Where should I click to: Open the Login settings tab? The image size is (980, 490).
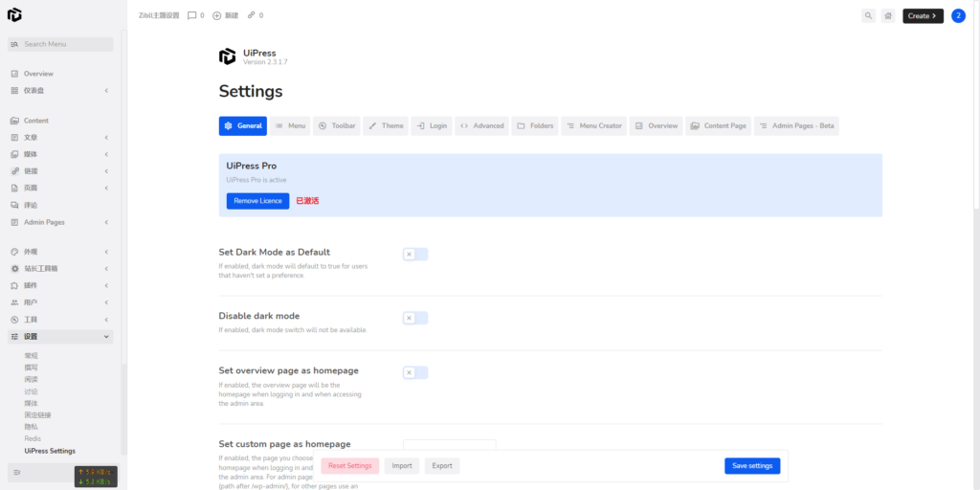click(x=432, y=125)
